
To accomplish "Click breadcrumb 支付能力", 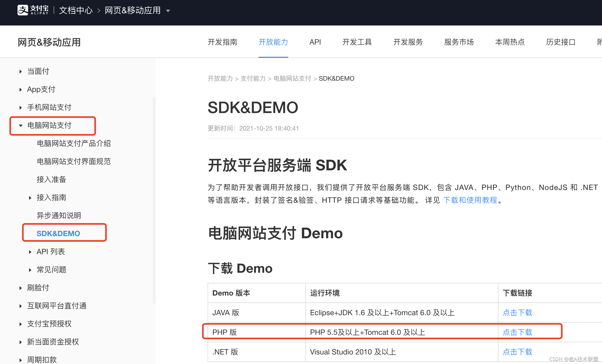I will tap(253, 79).
